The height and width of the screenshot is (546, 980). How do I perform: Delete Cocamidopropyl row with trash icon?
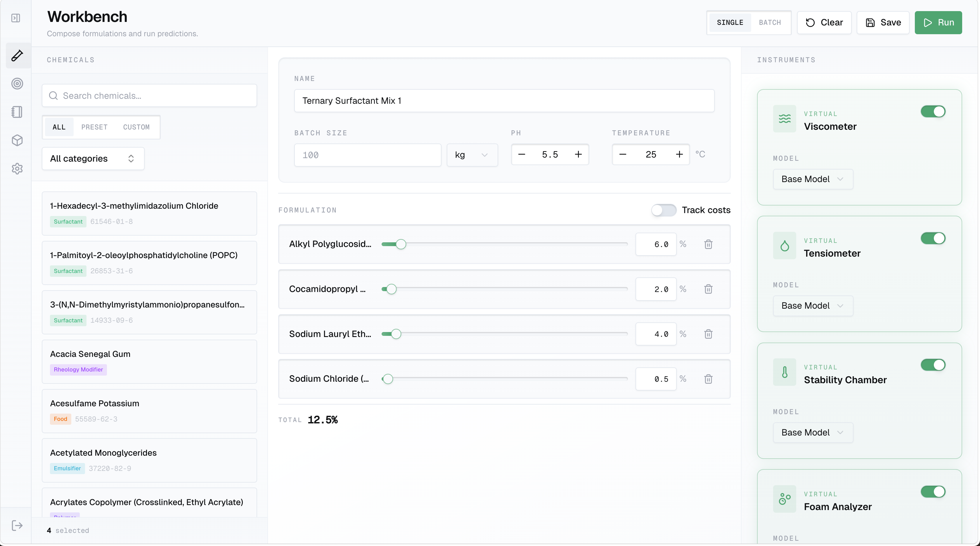coord(708,289)
